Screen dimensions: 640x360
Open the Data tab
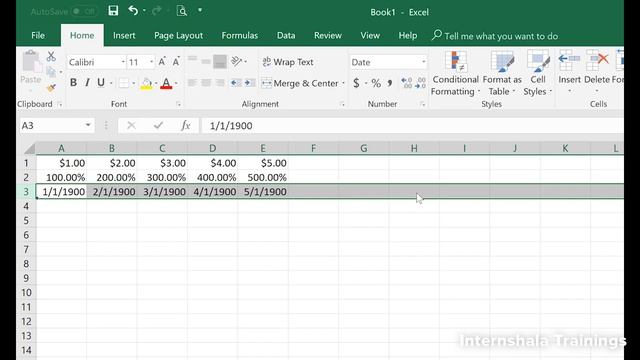(286, 36)
